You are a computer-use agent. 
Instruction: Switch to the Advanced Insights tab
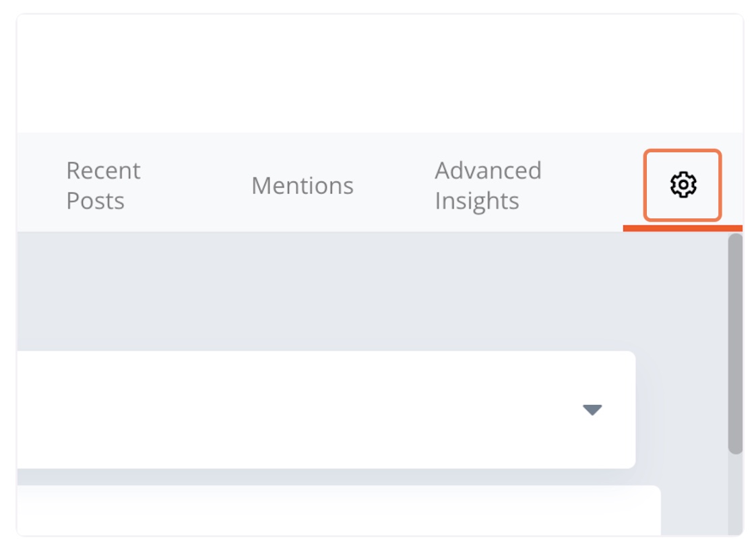coord(488,185)
